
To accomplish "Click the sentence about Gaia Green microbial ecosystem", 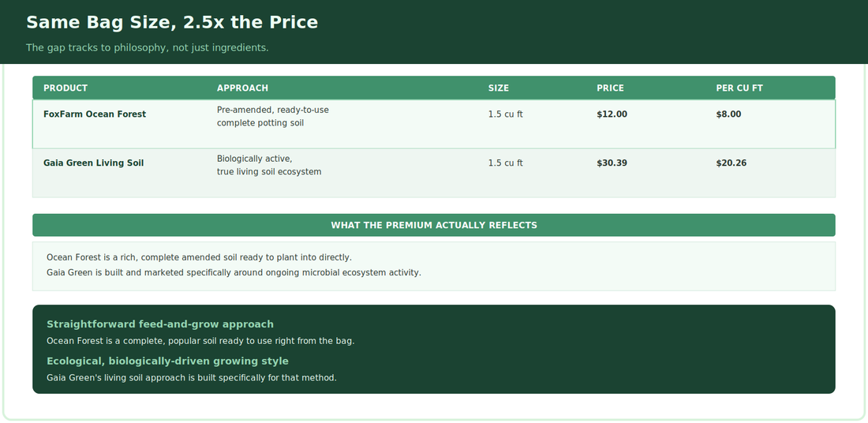I will click(234, 272).
